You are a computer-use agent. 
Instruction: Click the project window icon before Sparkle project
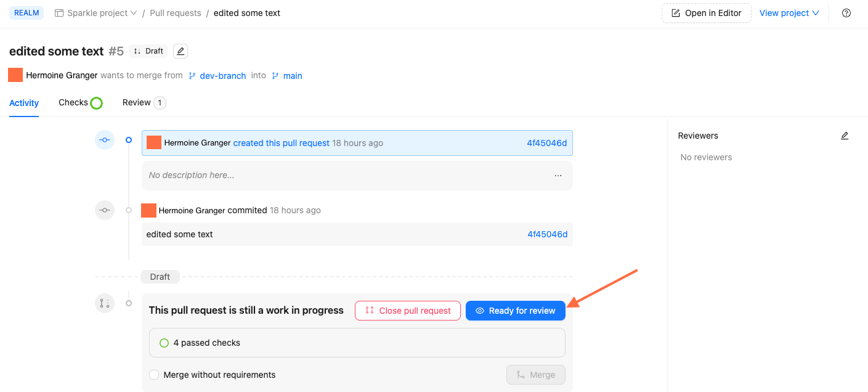(59, 12)
